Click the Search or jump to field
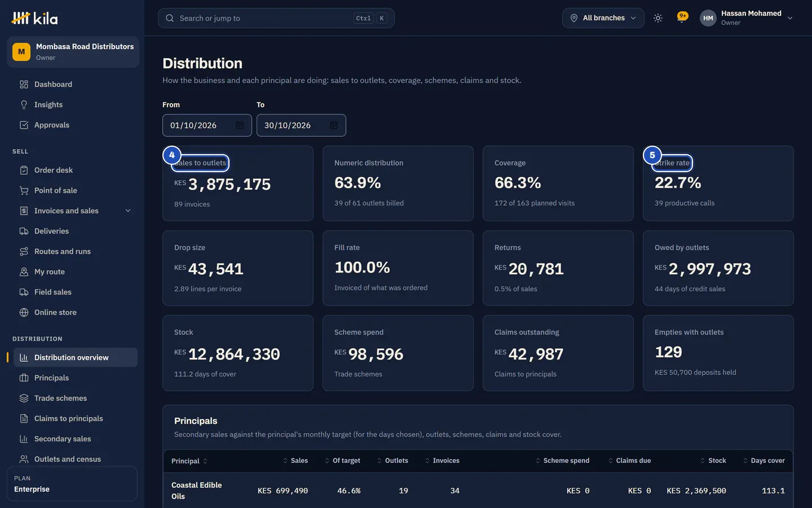This screenshot has height=508, width=812. pyautogui.click(x=276, y=18)
